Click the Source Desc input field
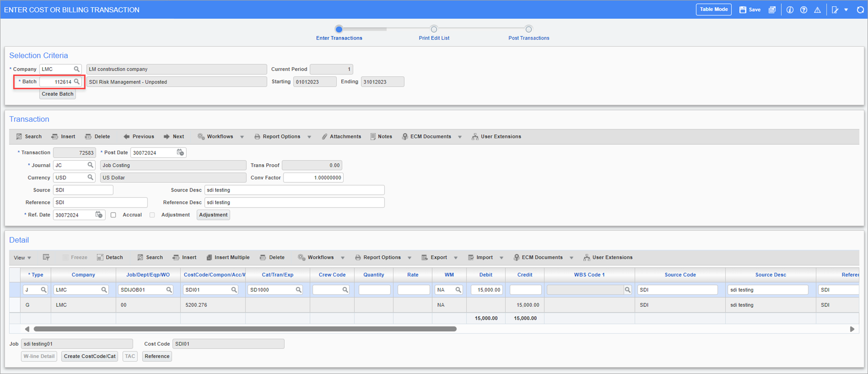Screen dimensions: 868x374 click(295, 190)
